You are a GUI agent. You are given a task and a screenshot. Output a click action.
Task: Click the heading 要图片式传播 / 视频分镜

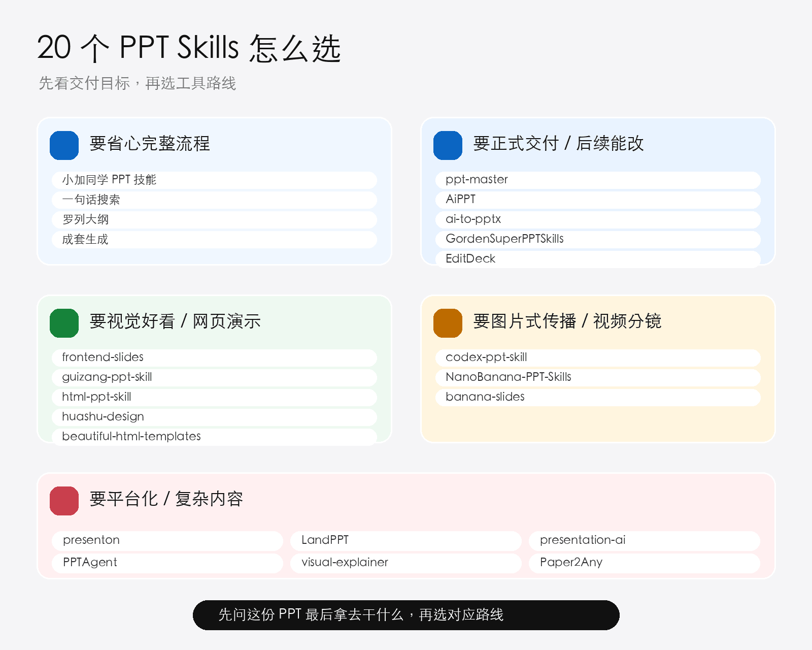click(x=567, y=321)
